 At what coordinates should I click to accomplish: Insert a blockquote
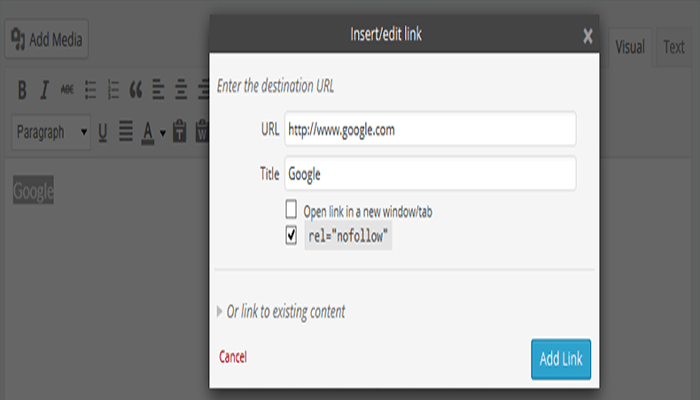[x=136, y=90]
